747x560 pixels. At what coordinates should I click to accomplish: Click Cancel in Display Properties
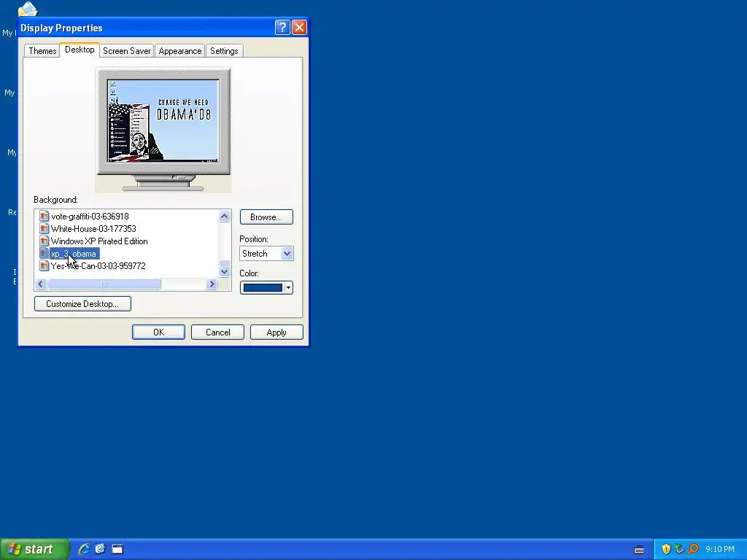click(x=217, y=332)
